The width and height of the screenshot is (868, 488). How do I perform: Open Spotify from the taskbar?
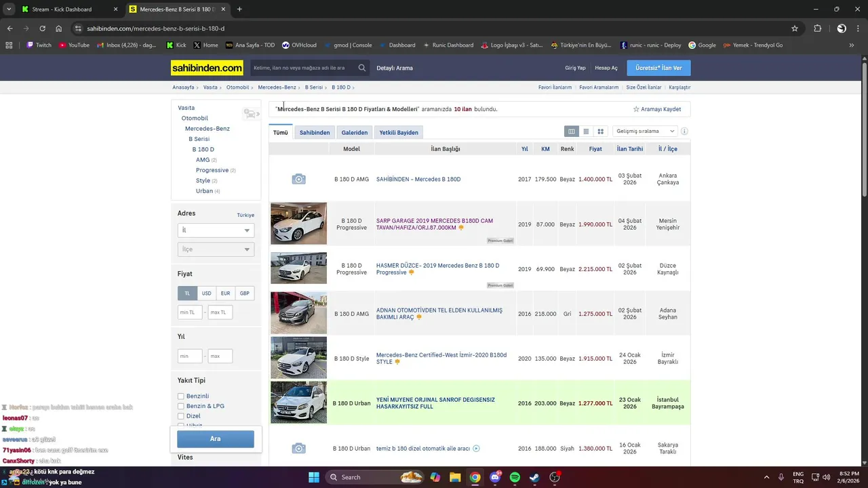pyautogui.click(x=515, y=477)
